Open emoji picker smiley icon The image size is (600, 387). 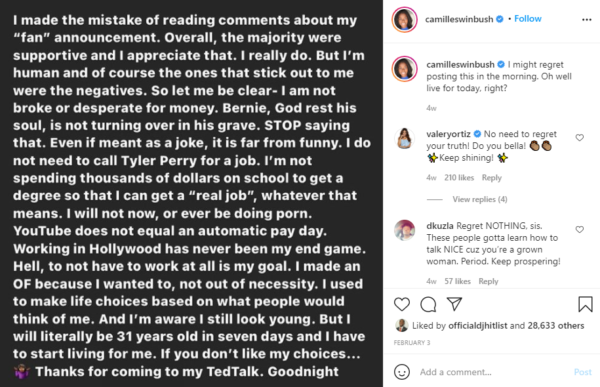[402, 372]
